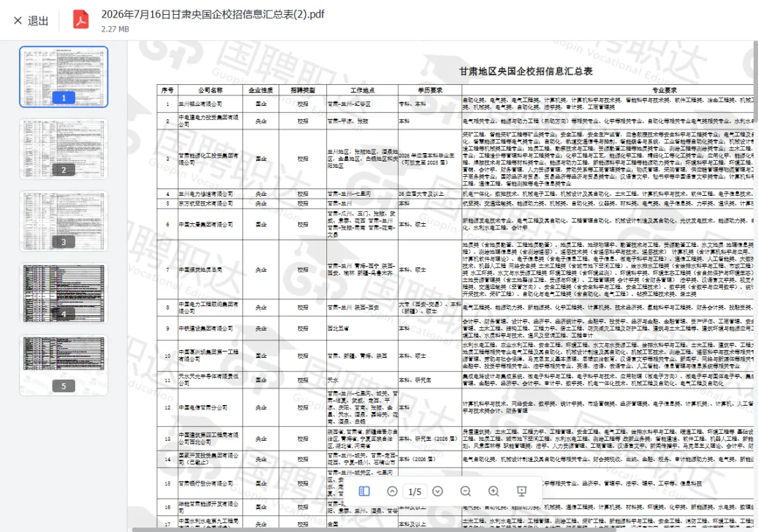This screenshot has height=532, width=758.
Task: Open page 1 thumbnail
Action: [64, 77]
